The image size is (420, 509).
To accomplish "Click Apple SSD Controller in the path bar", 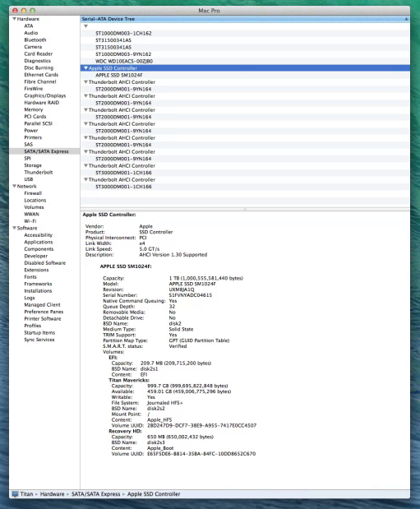I will coord(154,493).
